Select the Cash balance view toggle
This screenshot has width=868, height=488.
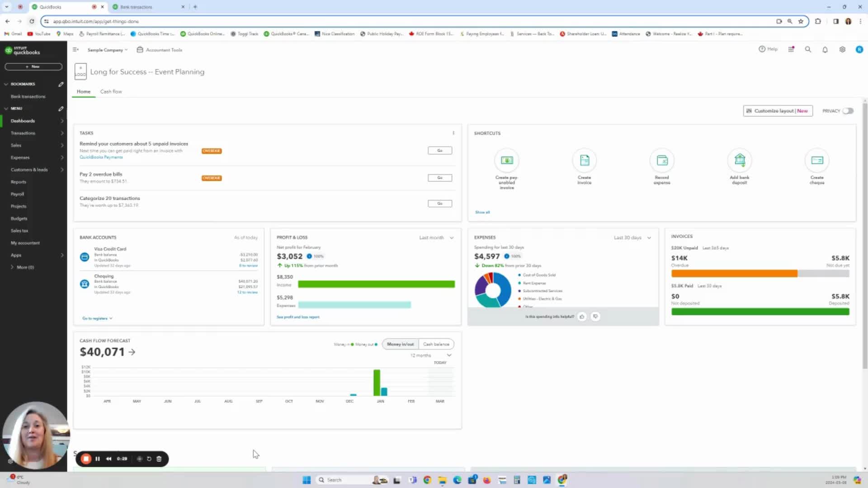tap(436, 344)
